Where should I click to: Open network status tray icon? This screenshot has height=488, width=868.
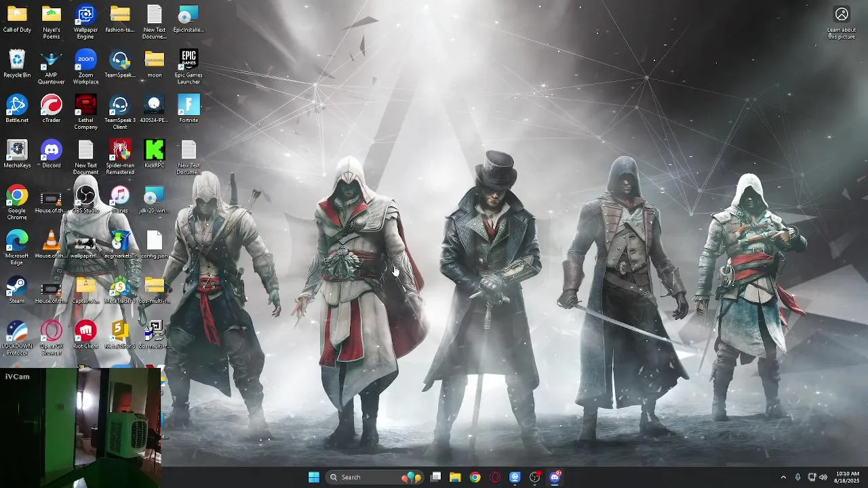pos(812,477)
